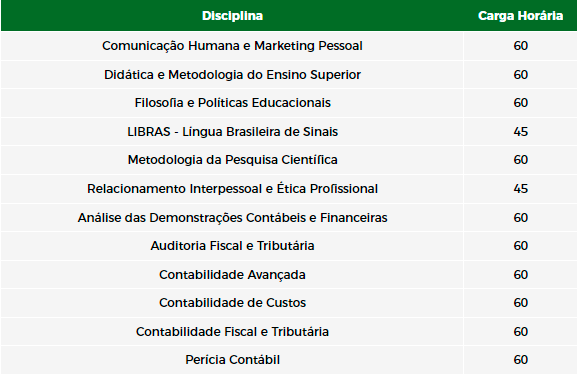Select Perícia Contábil discipline
This screenshot has width=577, height=374.
click(232, 360)
